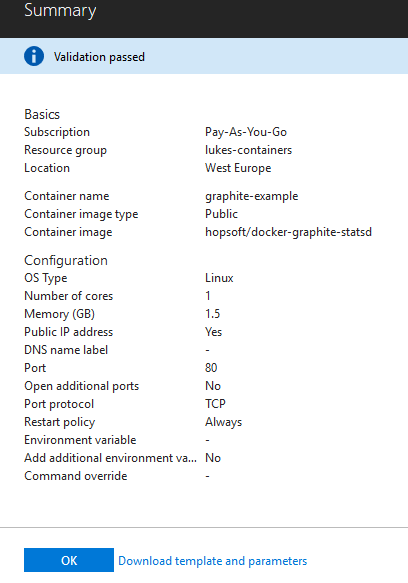This screenshot has height=583, width=408.
Task: Open Download template and parameters link
Action: click(212, 561)
